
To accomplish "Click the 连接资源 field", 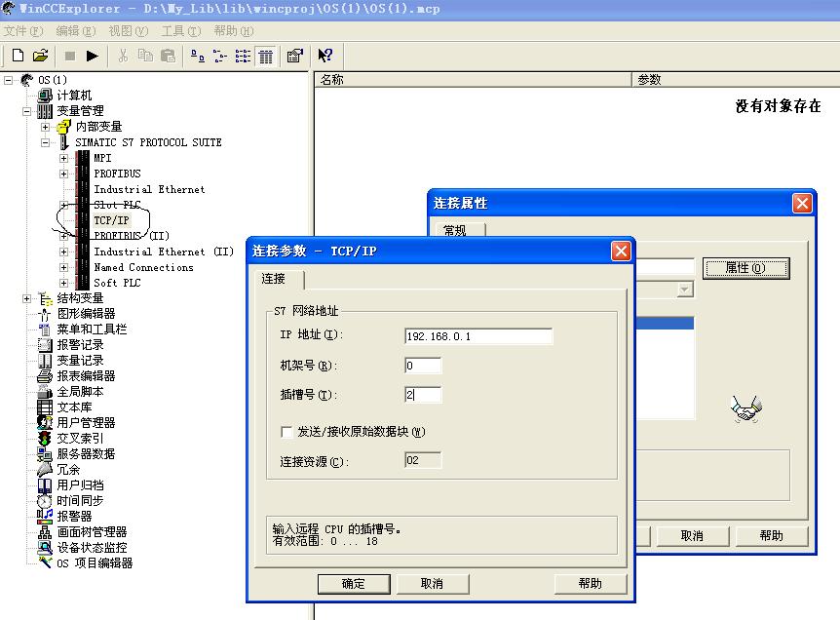I will point(423,460).
